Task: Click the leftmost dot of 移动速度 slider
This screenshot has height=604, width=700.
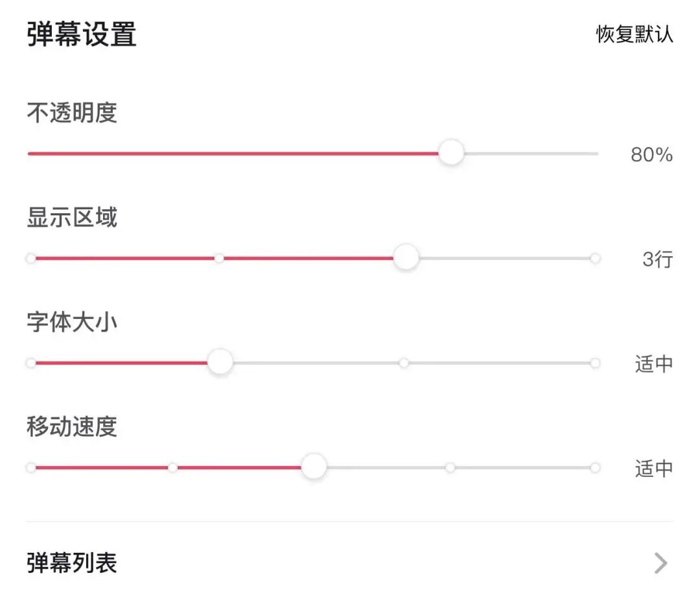Action: [x=30, y=466]
